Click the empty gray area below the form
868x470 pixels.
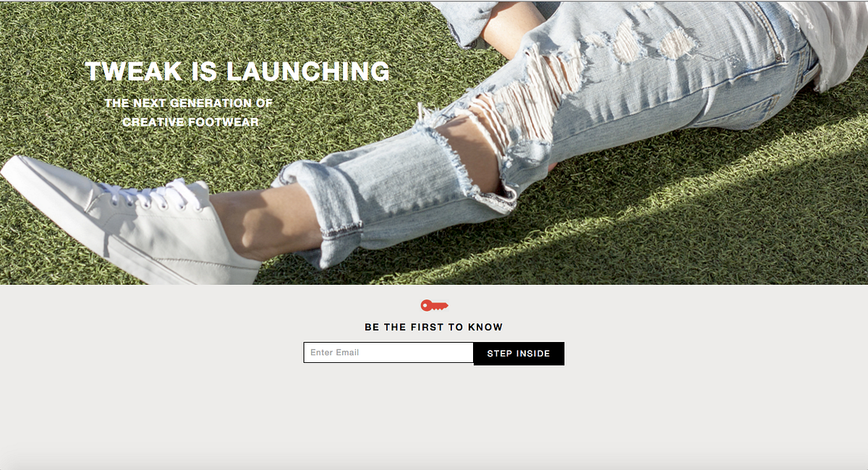click(434, 419)
